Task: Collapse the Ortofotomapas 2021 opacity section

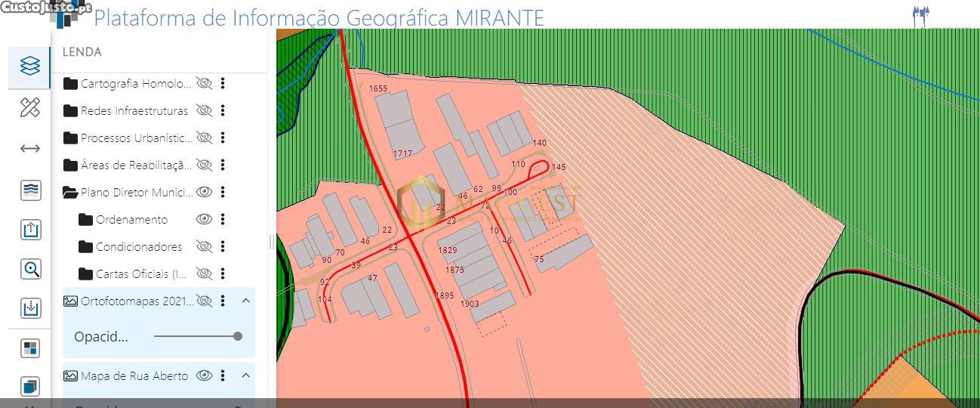Action: tap(246, 301)
